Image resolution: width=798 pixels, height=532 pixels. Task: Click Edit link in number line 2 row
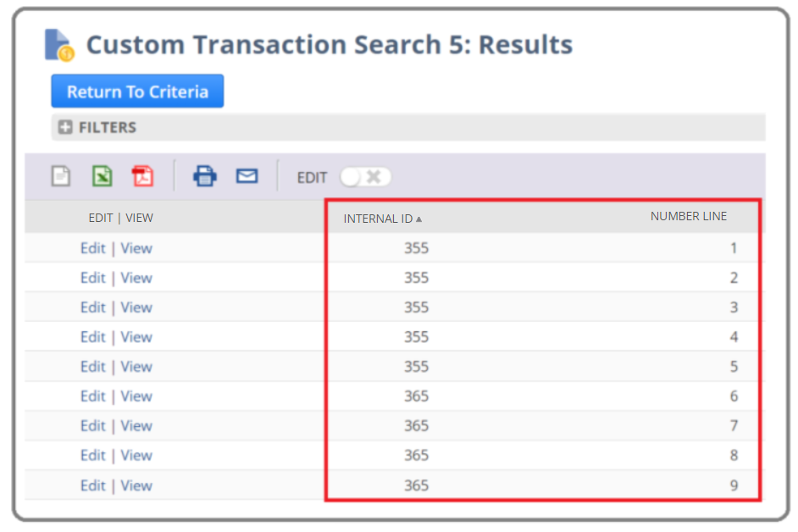[x=93, y=278]
